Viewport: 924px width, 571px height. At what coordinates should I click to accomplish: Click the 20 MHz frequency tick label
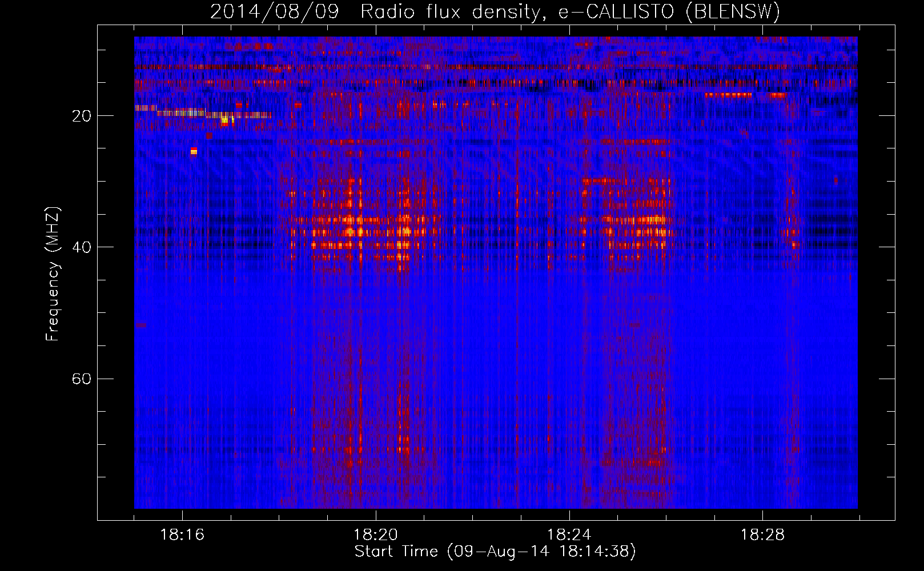coord(82,116)
